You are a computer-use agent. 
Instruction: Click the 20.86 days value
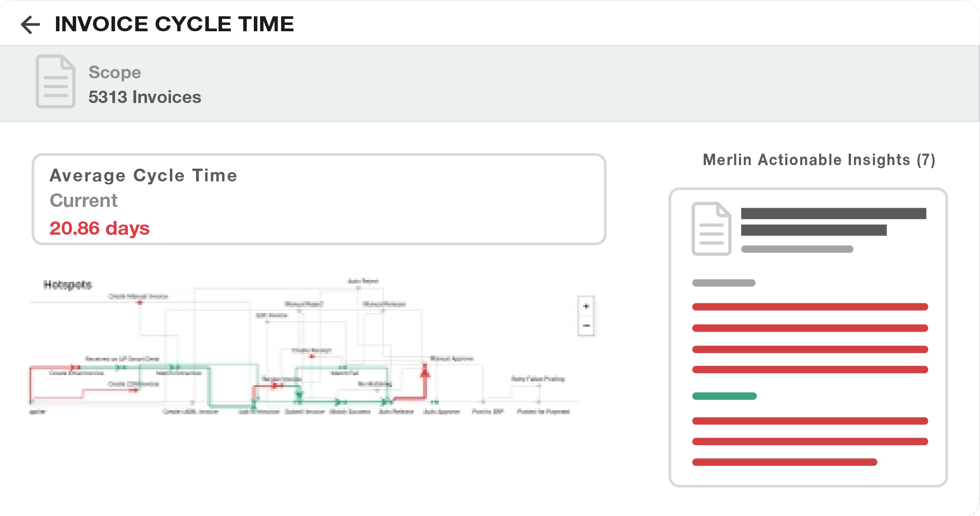tap(100, 229)
